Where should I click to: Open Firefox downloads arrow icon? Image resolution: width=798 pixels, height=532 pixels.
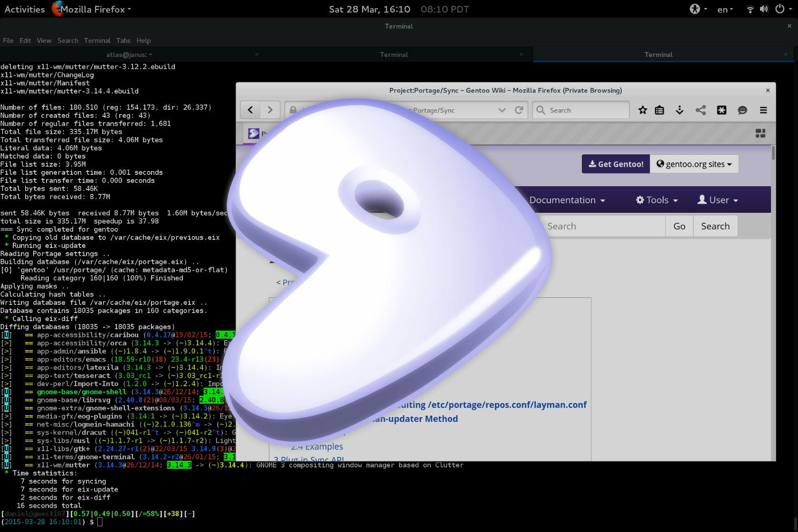pyautogui.click(x=680, y=110)
